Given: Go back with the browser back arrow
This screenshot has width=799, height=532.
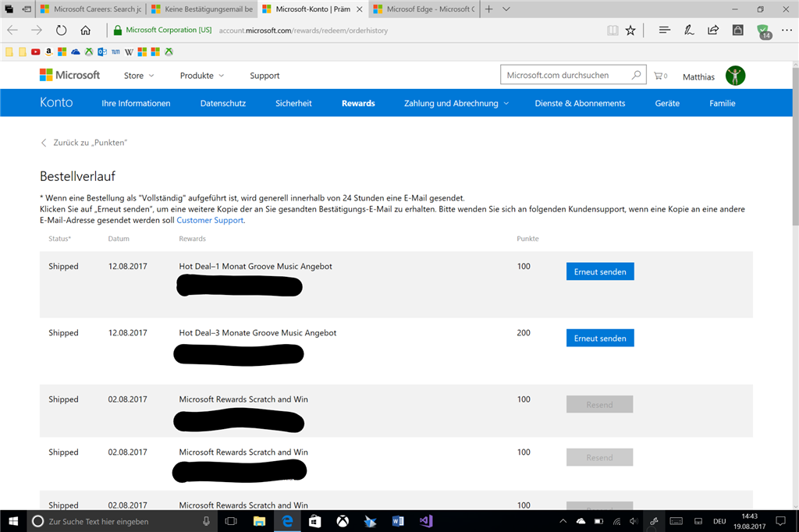Looking at the screenshot, I should point(12,30).
